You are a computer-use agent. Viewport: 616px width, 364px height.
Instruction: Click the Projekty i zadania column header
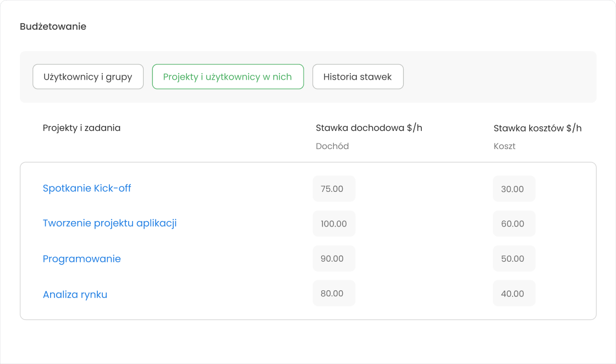point(81,128)
